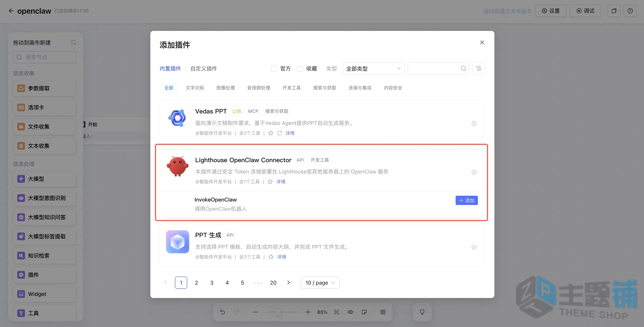Switch to 自定义插件 tab
644x327 pixels.
tap(204, 69)
